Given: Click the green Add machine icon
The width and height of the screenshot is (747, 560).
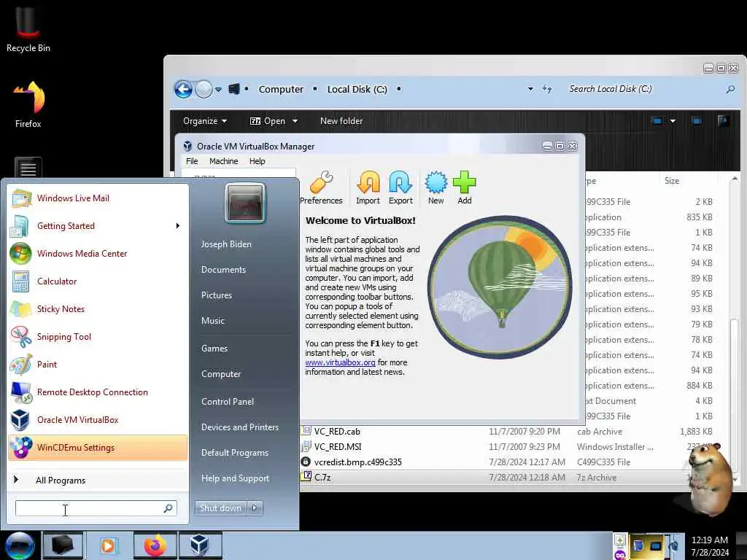Looking at the screenshot, I should pos(465,187).
